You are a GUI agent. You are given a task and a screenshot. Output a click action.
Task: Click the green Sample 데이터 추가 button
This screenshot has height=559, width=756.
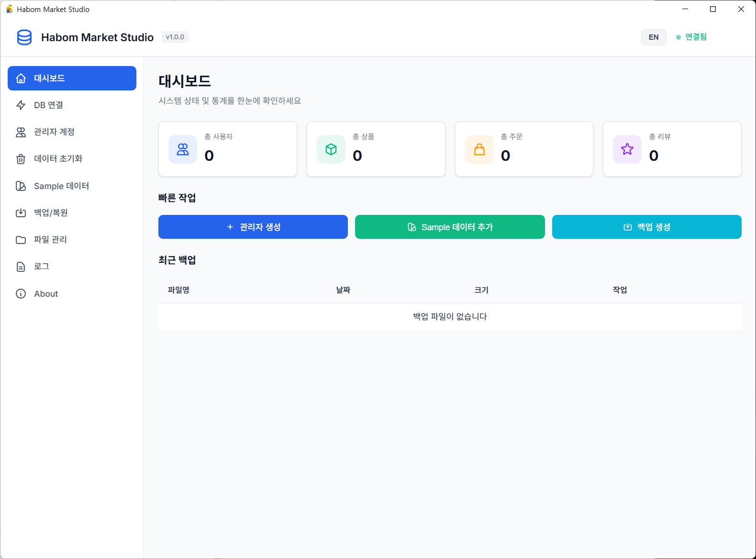pos(450,227)
